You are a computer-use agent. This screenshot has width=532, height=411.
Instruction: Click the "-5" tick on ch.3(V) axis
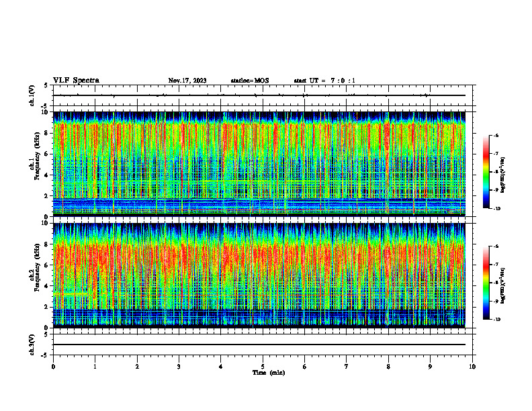[45, 355]
